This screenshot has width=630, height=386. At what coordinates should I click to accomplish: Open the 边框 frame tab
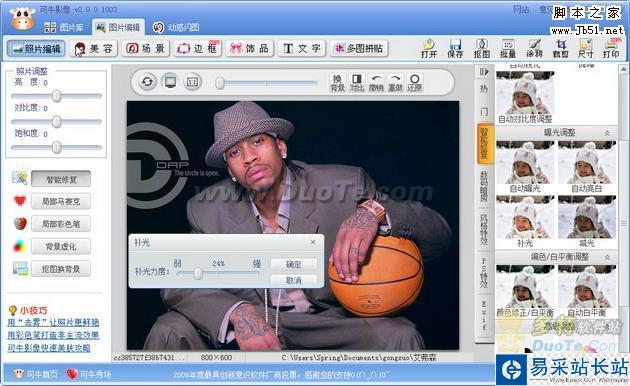pos(198,49)
